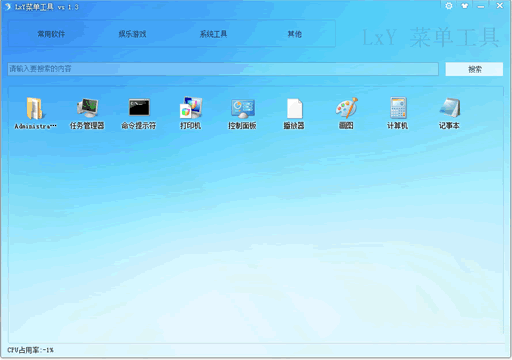Viewport: 512px width, 360px height.
Task: Focus the search content input field
Action: tap(223, 69)
